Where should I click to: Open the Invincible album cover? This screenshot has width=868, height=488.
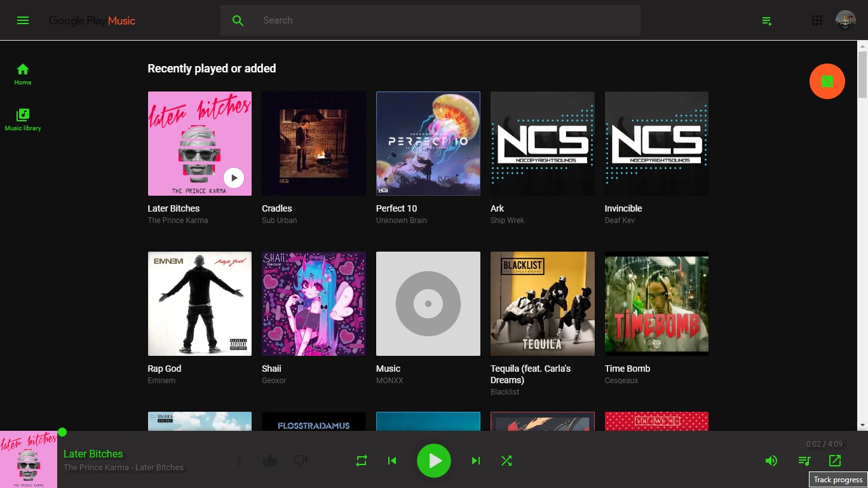656,144
